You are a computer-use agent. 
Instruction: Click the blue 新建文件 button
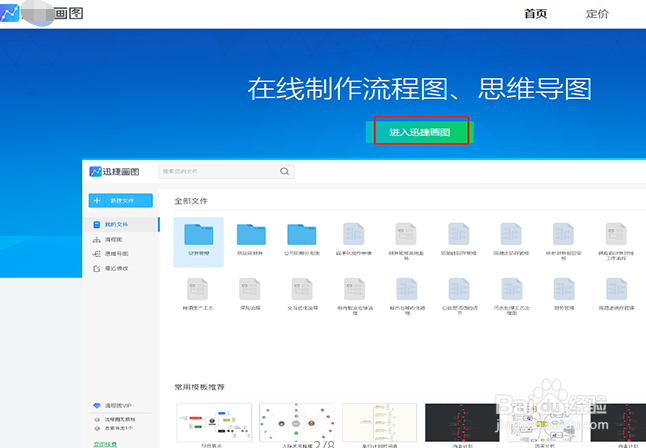click(x=121, y=200)
